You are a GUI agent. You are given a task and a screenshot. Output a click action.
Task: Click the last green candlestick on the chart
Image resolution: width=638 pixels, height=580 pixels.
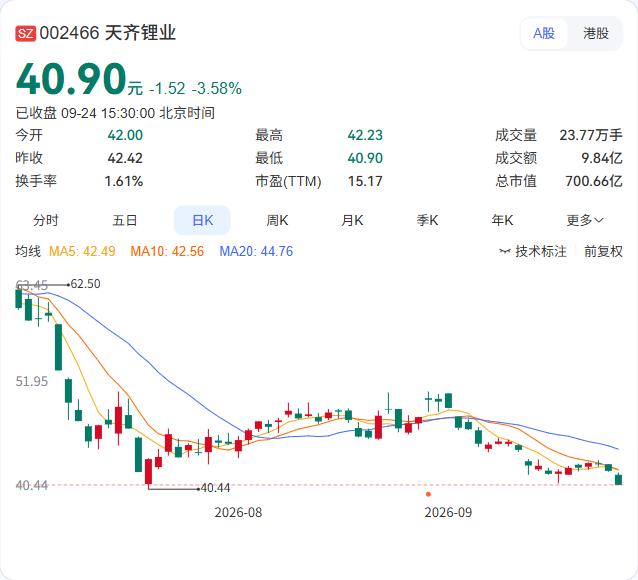[x=618, y=479]
